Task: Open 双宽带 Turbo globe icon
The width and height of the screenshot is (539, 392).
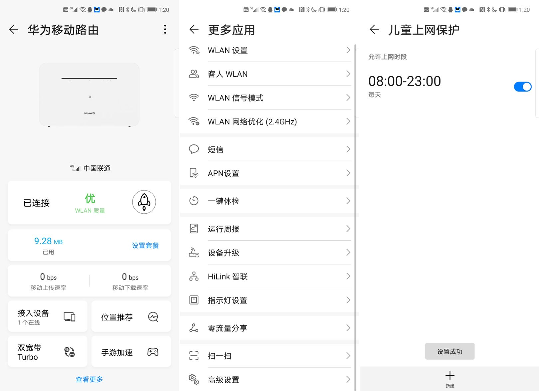Action: pyautogui.click(x=70, y=352)
